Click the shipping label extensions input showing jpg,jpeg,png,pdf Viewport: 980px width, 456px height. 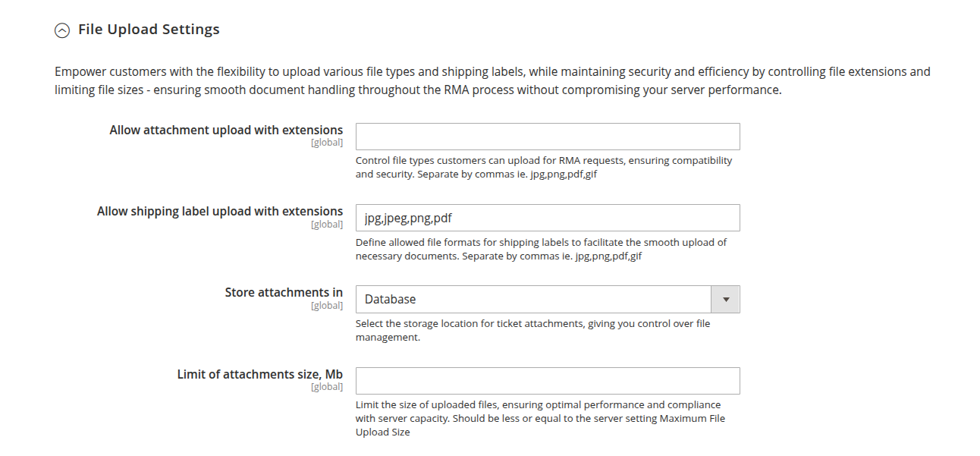pos(548,218)
